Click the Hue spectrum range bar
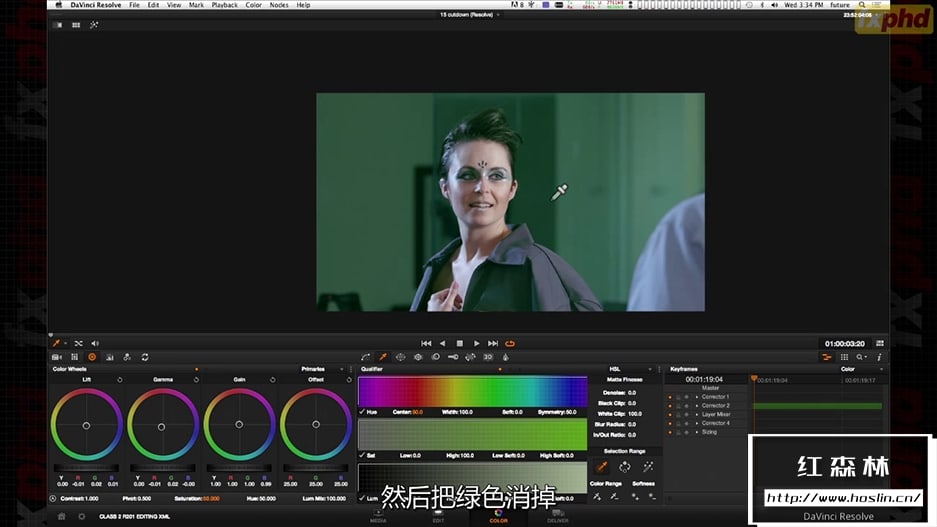The width and height of the screenshot is (937, 527). (473, 391)
